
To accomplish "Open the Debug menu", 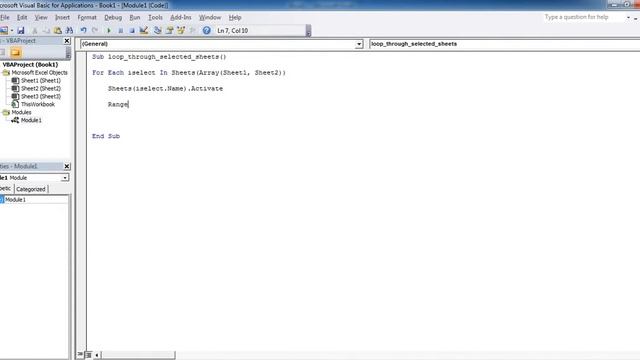I will [x=113, y=18].
